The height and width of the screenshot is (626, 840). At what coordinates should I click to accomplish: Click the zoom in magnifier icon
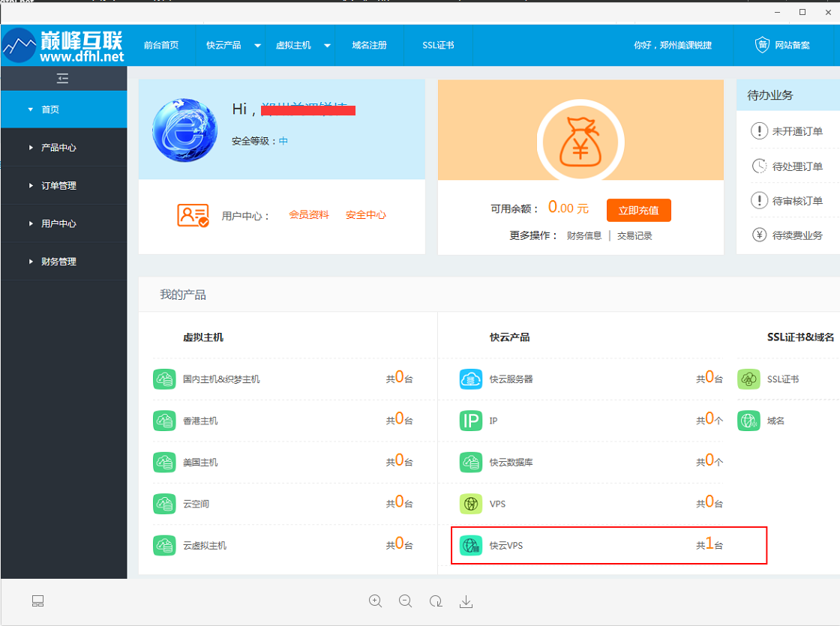[376, 601]
